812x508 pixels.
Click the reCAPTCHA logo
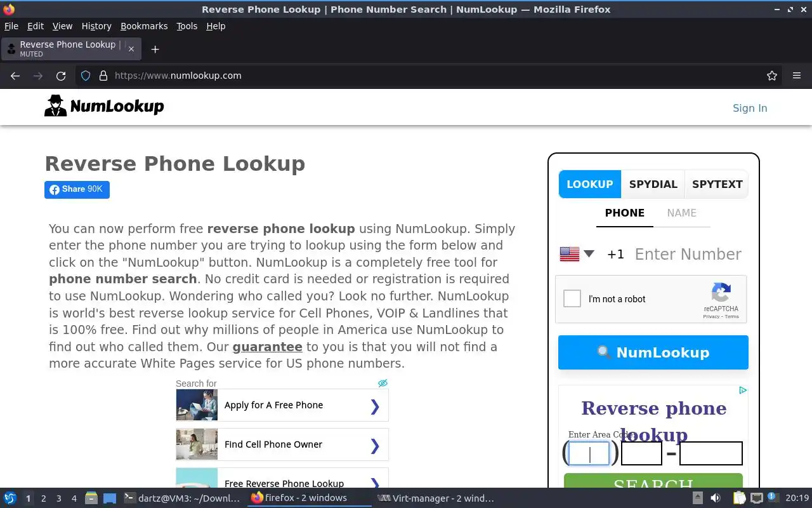[721, 293]
